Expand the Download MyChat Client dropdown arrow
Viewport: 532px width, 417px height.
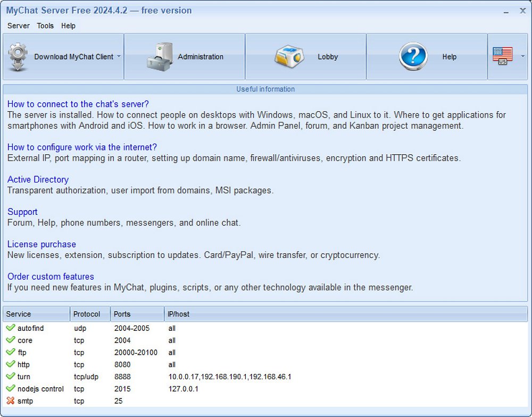[x=119, y=56]
